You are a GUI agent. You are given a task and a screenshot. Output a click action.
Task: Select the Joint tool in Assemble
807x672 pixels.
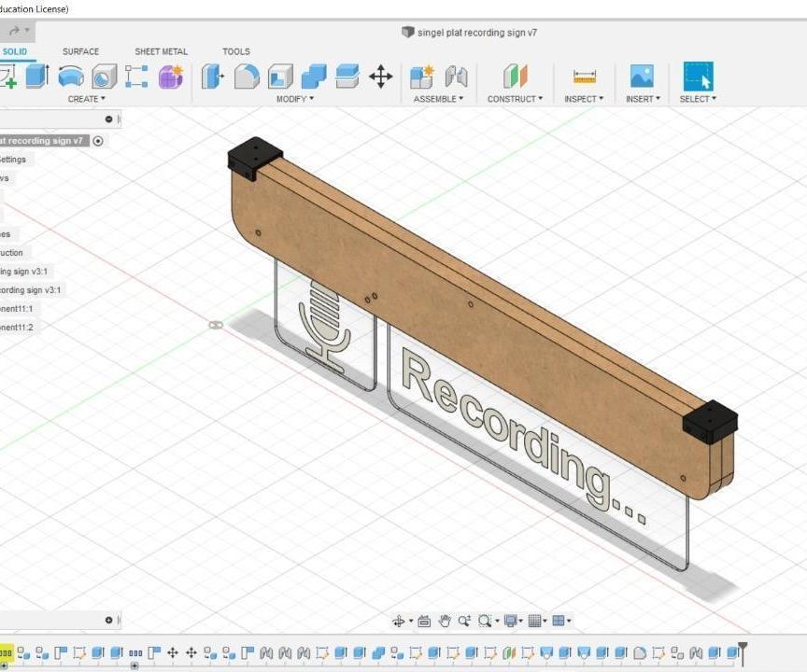coord(456,77)
